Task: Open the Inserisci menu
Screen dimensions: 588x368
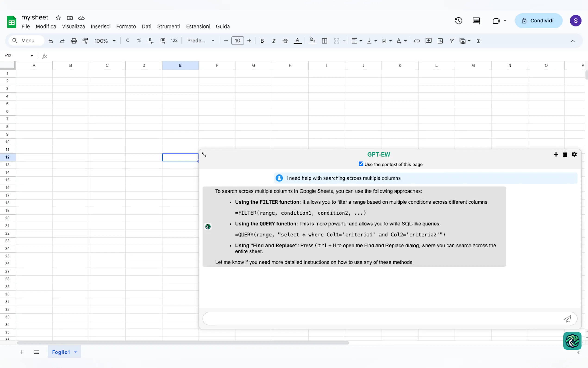Action: click(101, 26)
